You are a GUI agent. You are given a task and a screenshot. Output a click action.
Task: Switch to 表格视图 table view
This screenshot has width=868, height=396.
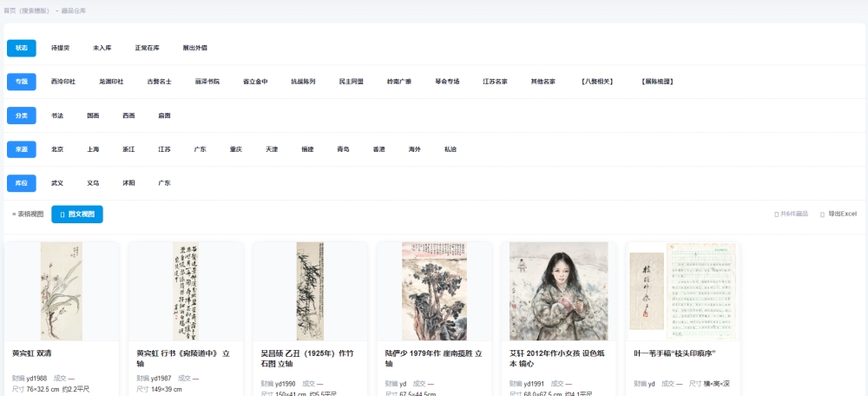click(28, 214)
